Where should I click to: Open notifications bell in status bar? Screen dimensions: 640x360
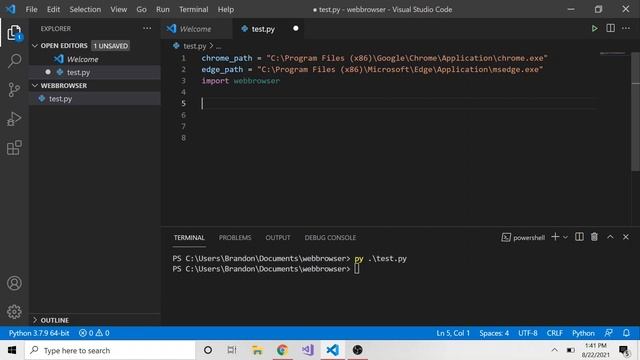tap(626, 333)
